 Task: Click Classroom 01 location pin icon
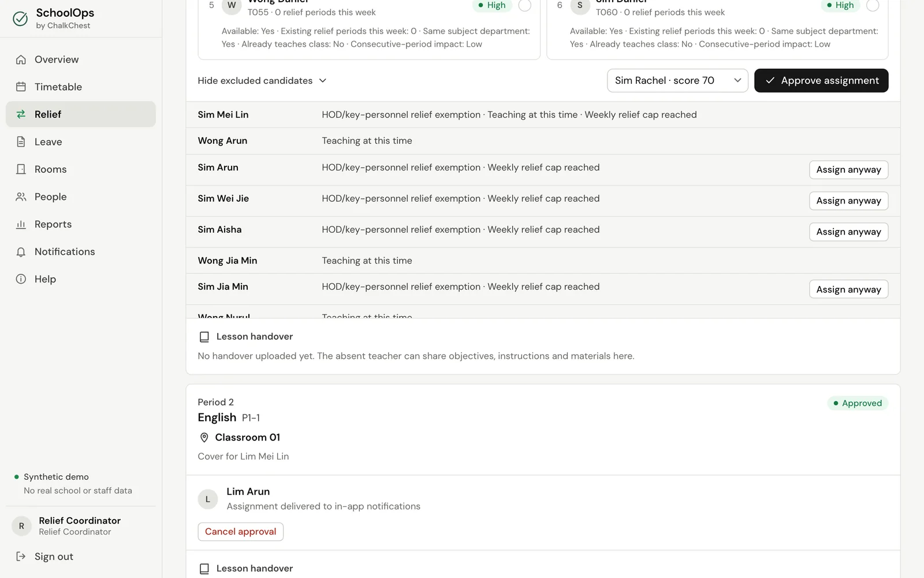pos(204,438)
